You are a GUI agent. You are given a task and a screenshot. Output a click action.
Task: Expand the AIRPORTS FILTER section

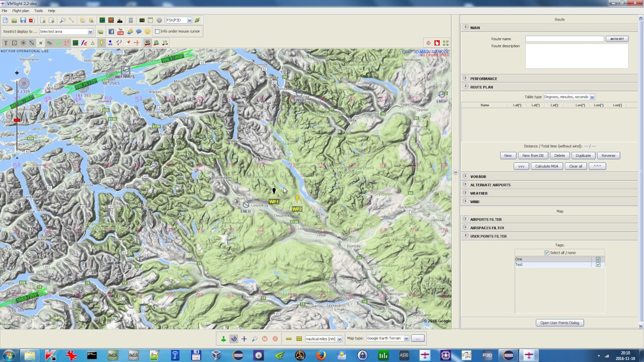[465, 219]
